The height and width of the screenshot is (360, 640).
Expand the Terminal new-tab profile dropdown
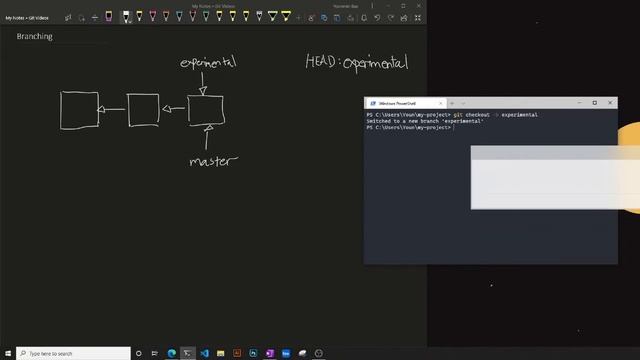[x=463, y=103]
